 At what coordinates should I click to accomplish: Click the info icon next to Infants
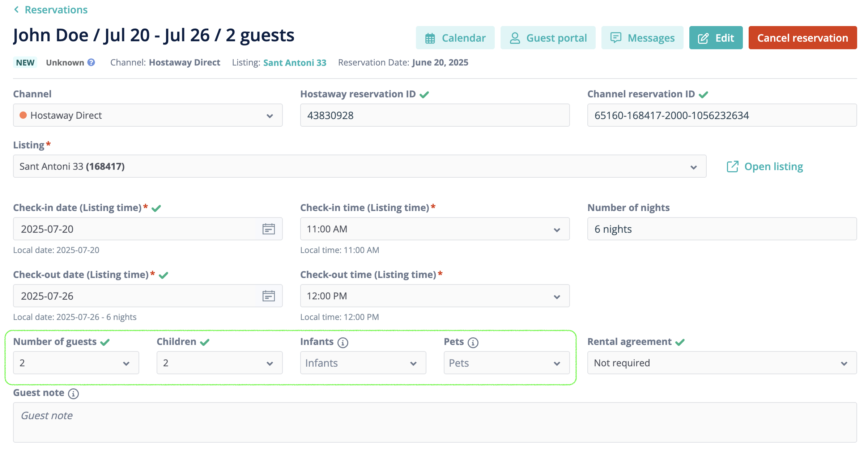click(343, 342)
